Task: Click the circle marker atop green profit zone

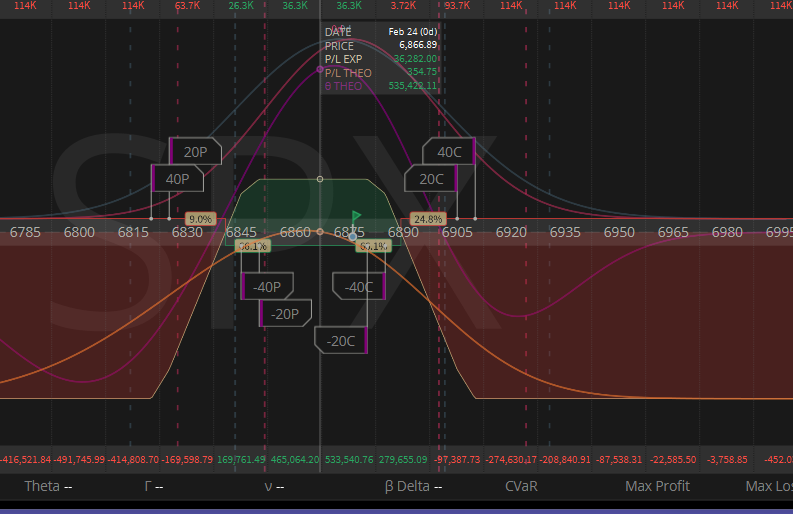Action: (320, 179)
